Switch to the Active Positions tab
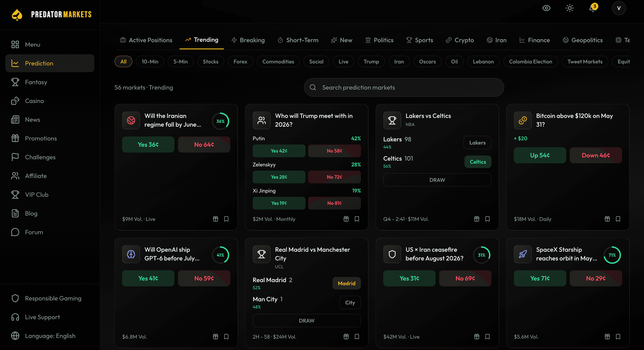 (146, 40)
